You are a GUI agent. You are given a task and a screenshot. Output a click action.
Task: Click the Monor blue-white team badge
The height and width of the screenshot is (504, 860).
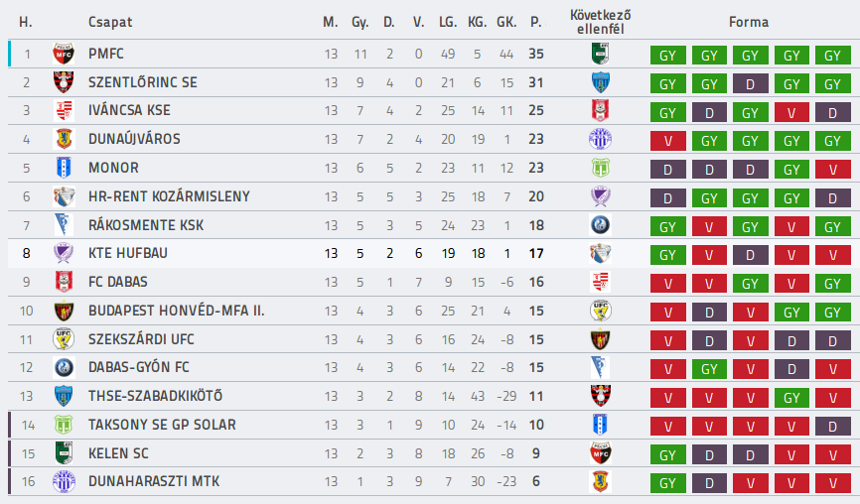64,168
